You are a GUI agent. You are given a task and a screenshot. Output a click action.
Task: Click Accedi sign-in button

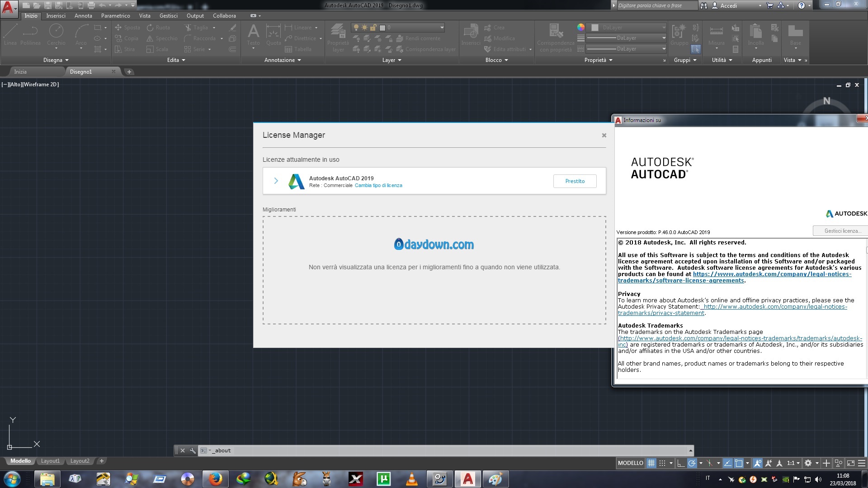728,5
